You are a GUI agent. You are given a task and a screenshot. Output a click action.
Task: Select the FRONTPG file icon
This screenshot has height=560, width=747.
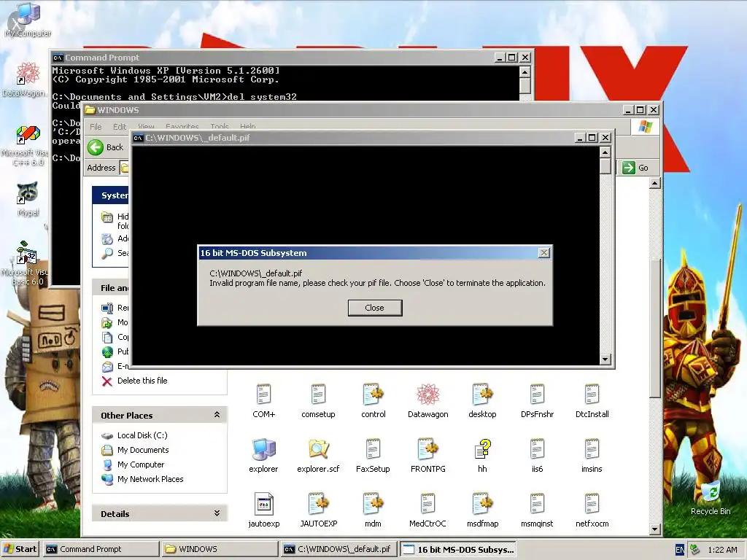point(427,456)
